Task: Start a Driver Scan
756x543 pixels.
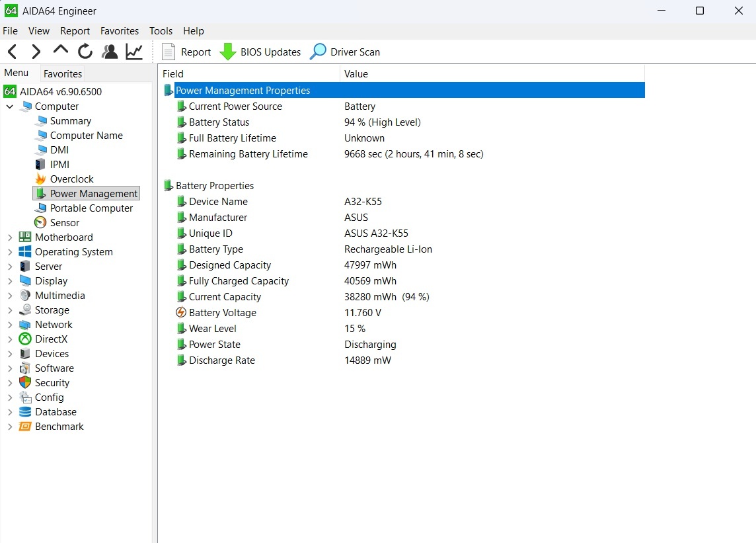Action: click(345, 52)
